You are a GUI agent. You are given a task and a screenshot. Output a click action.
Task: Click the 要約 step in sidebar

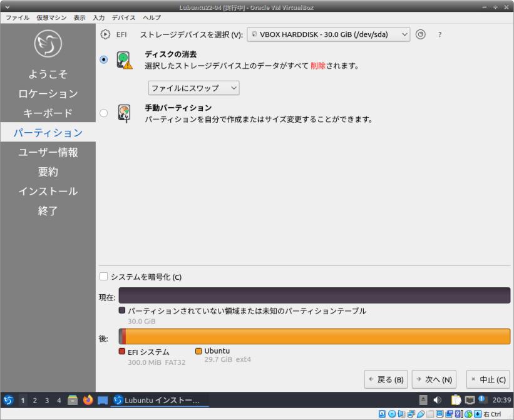point(48,172)
